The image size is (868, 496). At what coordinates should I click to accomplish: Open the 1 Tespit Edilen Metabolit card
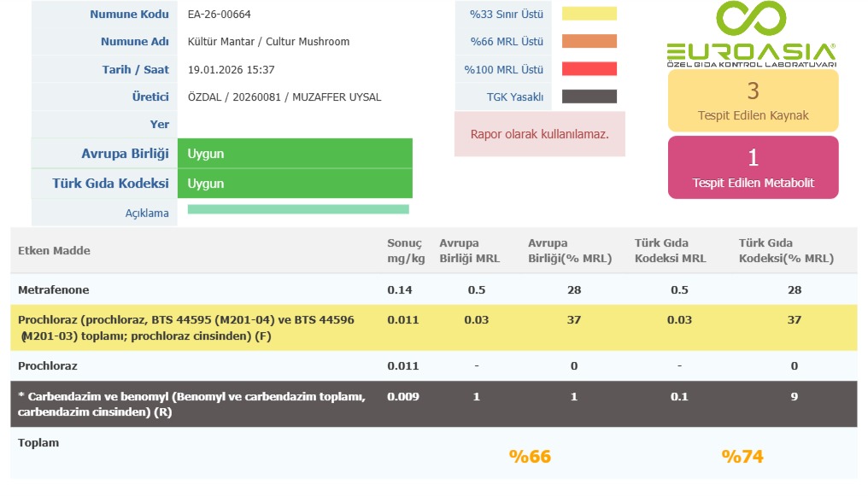coord(753,167)
